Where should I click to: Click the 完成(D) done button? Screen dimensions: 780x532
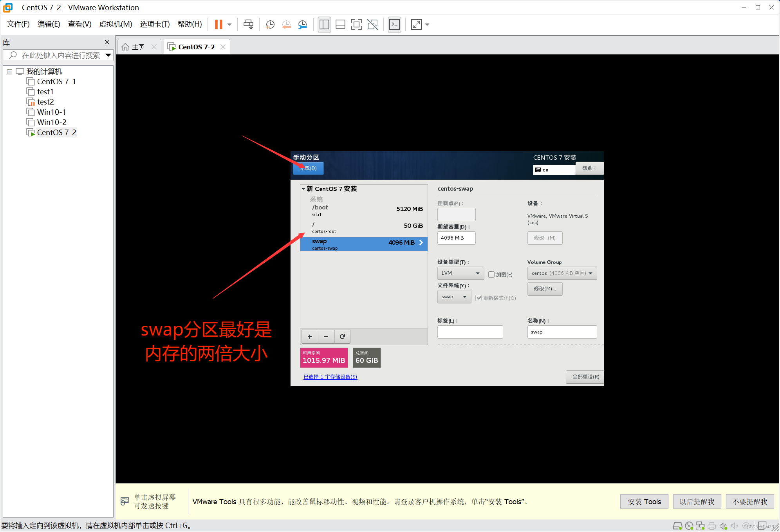point(308,168)
